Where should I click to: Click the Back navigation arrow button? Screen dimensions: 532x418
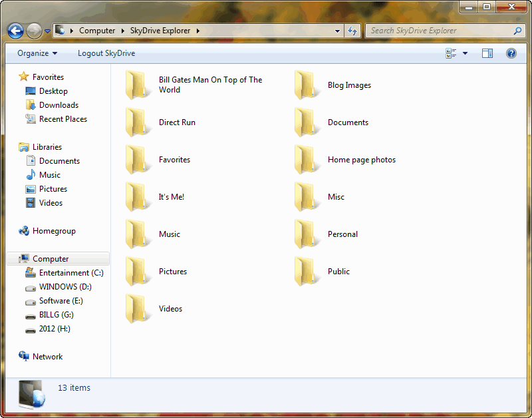point(15,31)
